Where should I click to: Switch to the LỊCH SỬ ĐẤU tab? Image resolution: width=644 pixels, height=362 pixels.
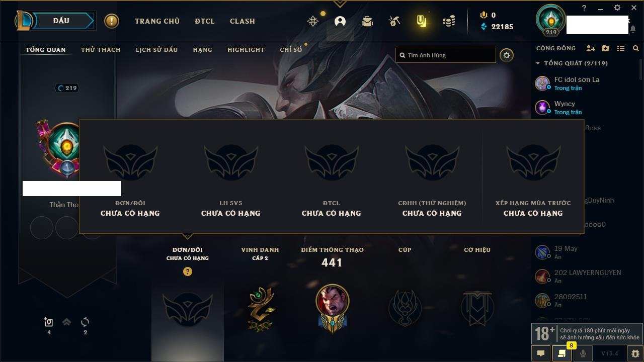click(x=156, y=50)
